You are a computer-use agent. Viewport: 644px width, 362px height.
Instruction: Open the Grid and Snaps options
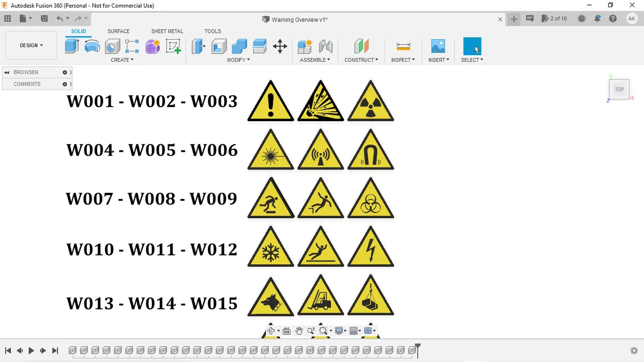coord(354,330)
